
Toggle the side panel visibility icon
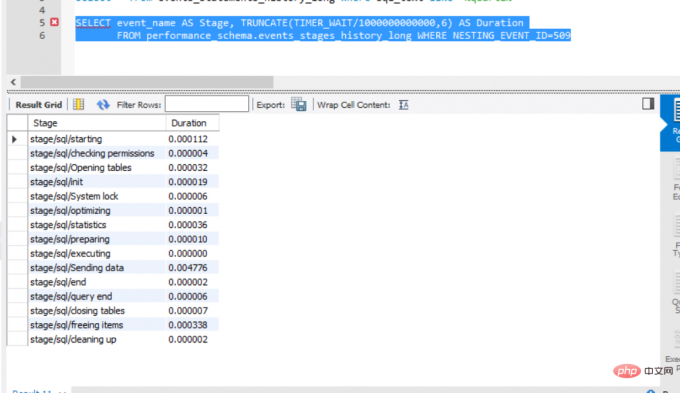(x=648, y=104)
